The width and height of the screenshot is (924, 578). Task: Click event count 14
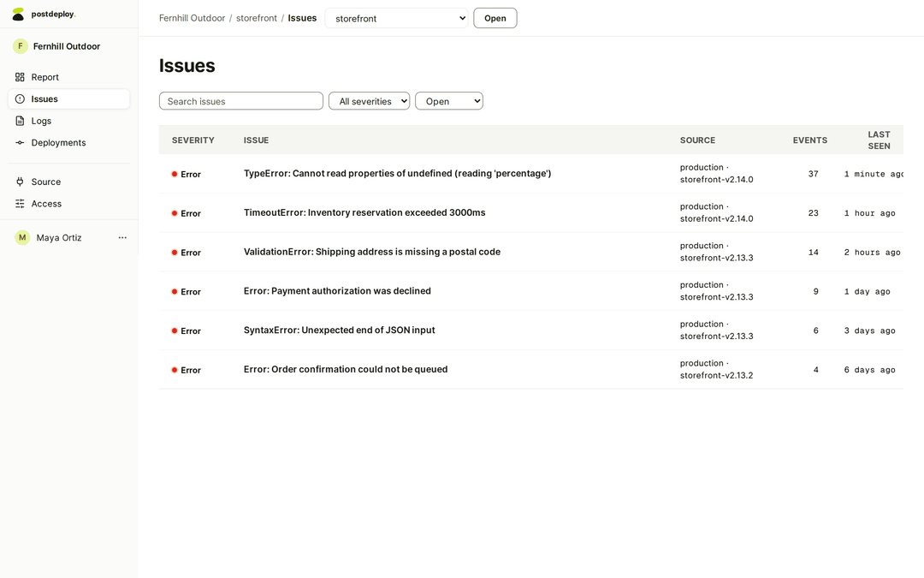click(x=814, y=253)
